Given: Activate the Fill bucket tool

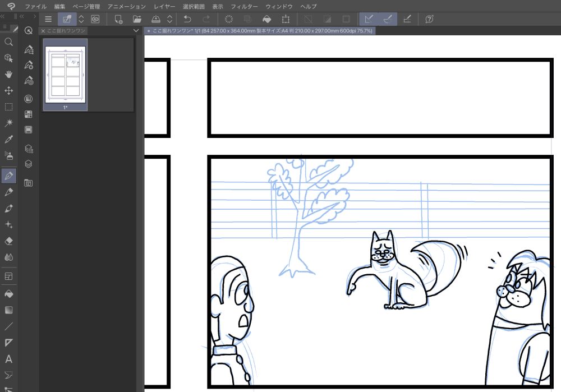Looking at the screenshot, I should tap(8, 293).
